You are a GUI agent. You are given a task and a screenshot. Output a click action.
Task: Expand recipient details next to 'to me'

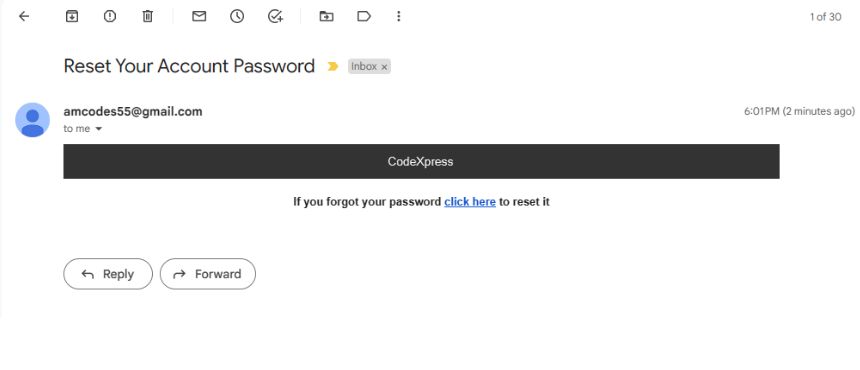(99, 129)
